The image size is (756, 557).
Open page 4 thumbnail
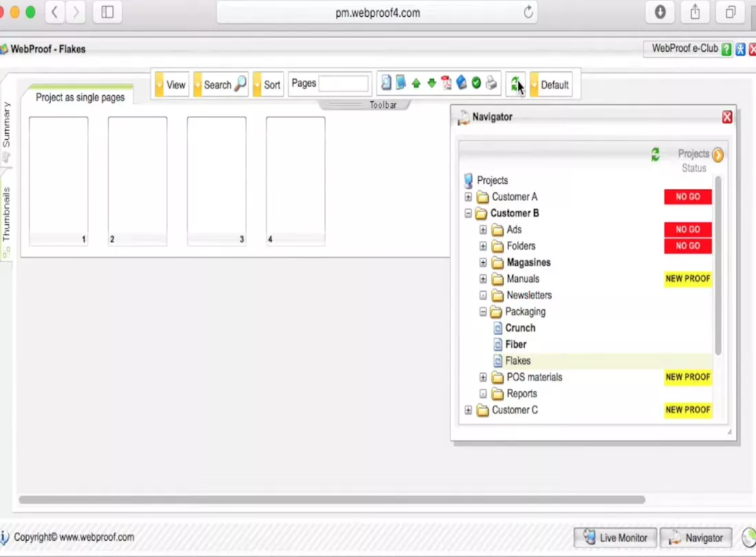296,182
